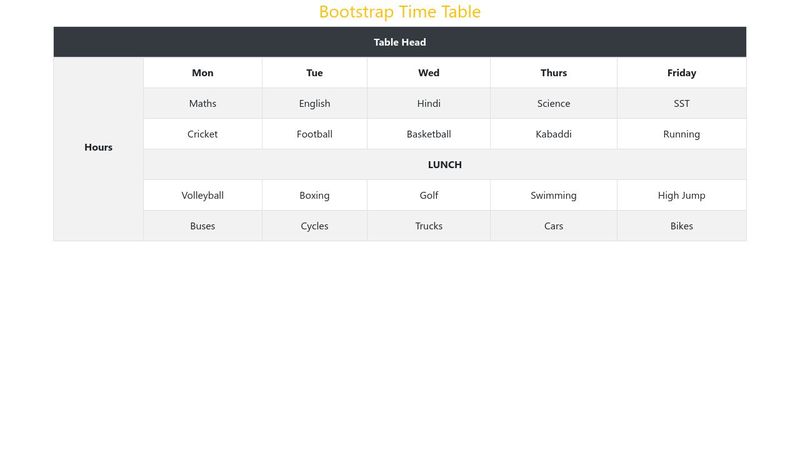800x450 pixels.
Task: Select the High Jump cell
Action: pos(681,196)
